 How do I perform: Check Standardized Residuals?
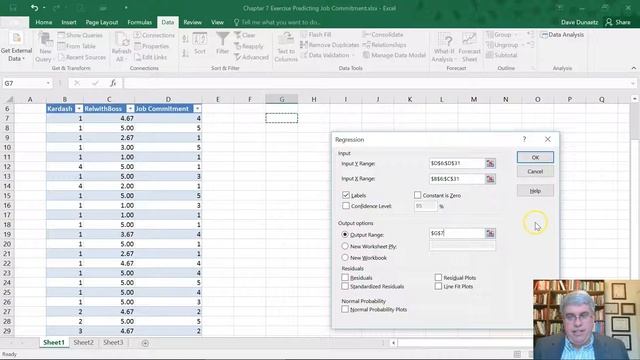[345, 286]
